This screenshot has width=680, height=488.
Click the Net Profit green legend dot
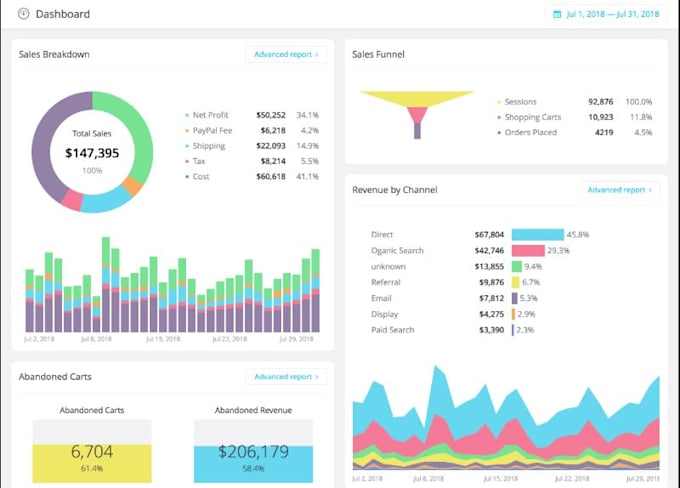[187, 115]
